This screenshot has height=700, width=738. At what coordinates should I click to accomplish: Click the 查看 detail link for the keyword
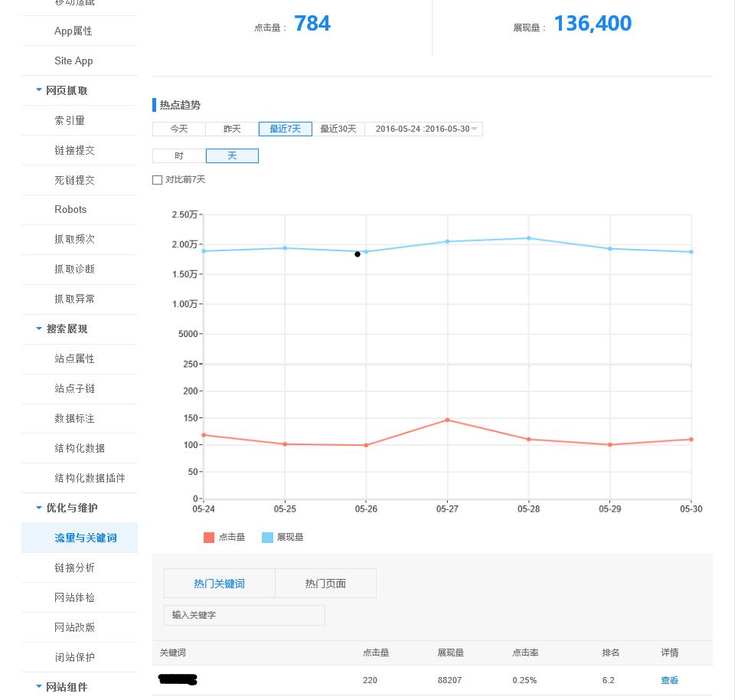669,680
